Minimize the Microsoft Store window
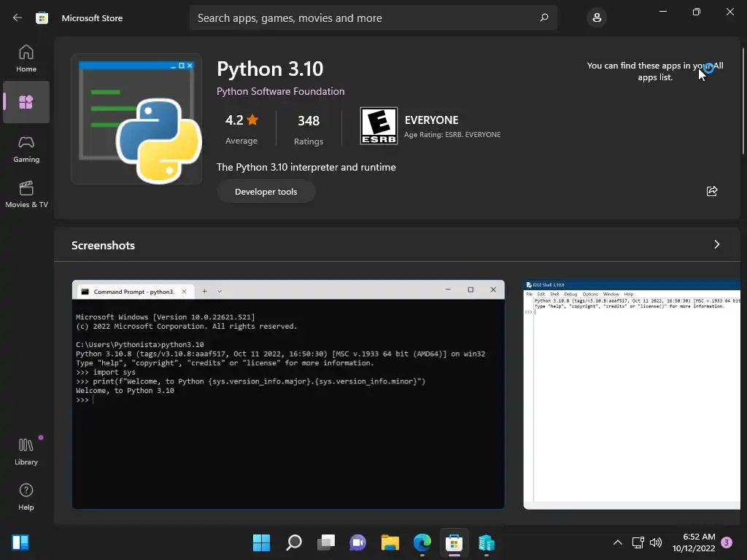Screen dimensions: 747x560 coord(662,12)
